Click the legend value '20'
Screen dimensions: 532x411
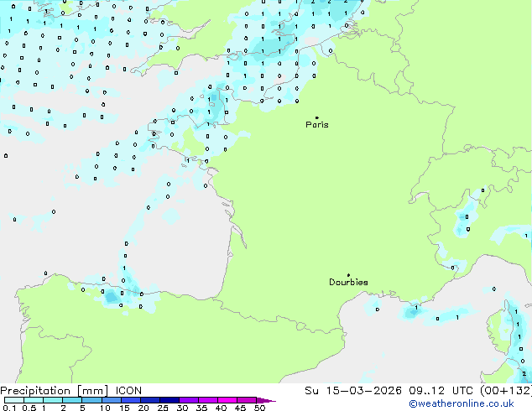pyautogui.click(x=143, y=408)
